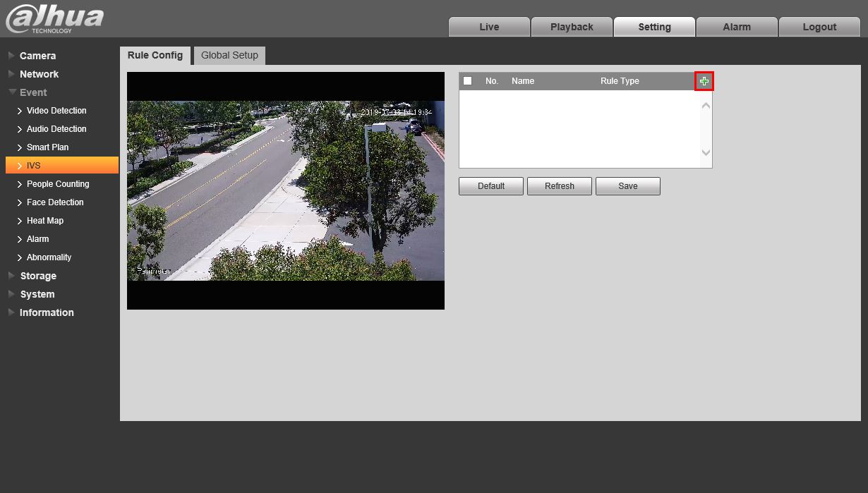Expand the Storage menu section
Image resolution: width=868 pixels, height=493 pixels.
pyautogui.click(x=38, y=276)
